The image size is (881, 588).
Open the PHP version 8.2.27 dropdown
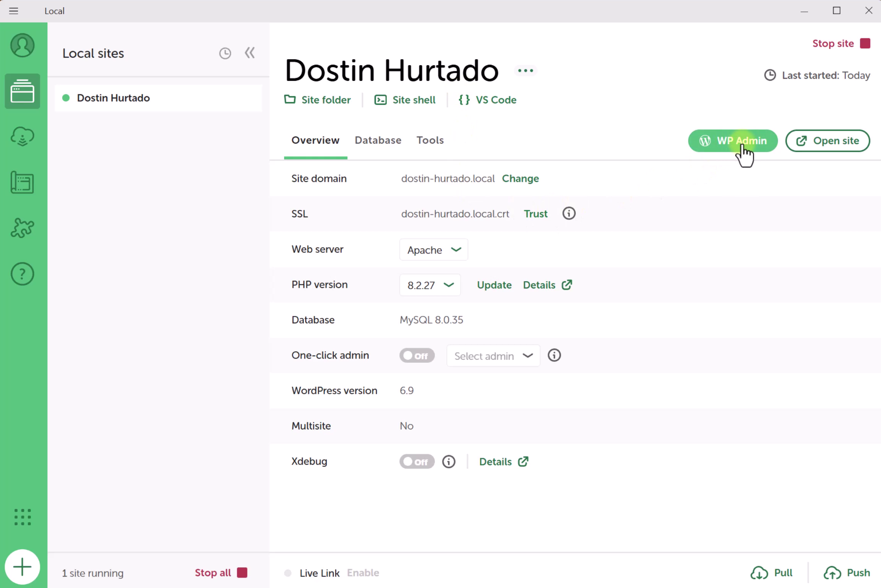(430, 285)
